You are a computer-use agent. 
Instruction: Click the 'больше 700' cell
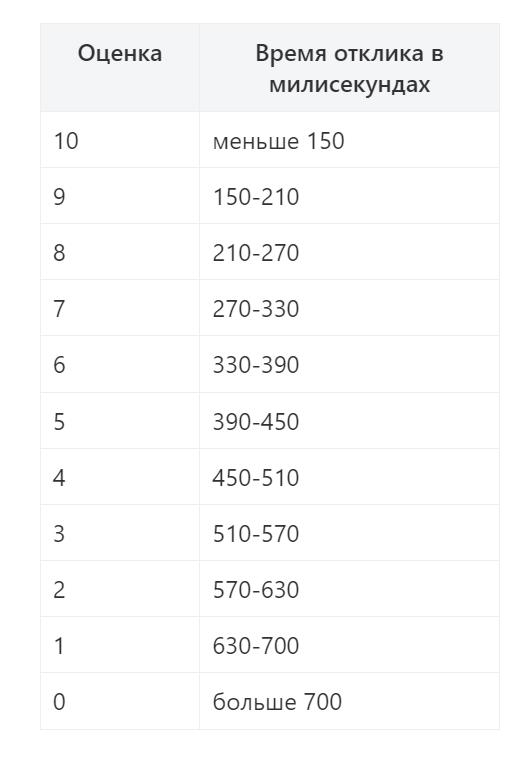[349, 701]
